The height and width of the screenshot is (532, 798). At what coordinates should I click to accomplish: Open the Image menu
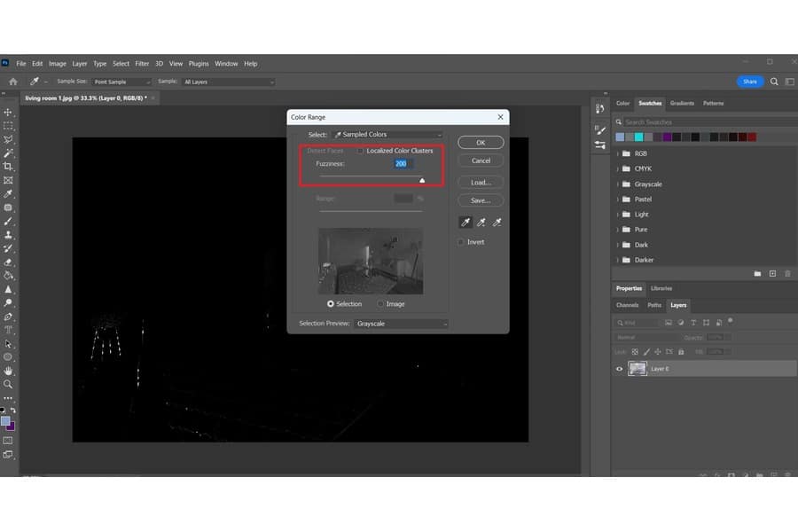click(x=58, y=64)
